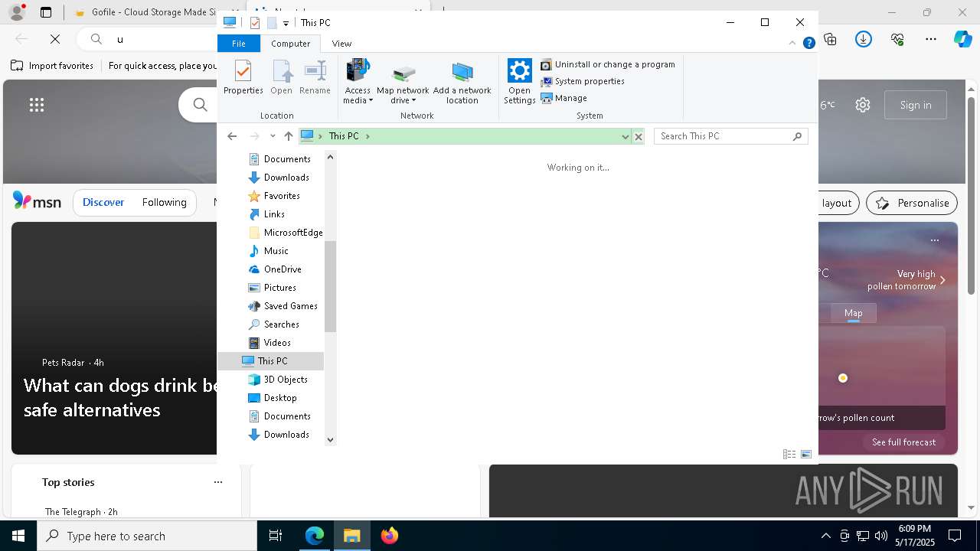The image size is (980, 551).
Task: Select Searches in the navigation pane
Action: point(281,324)
